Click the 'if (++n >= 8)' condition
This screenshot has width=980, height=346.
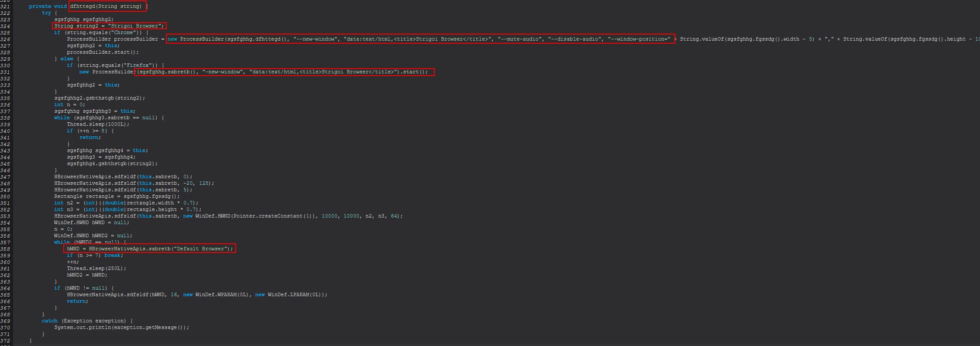90,131
